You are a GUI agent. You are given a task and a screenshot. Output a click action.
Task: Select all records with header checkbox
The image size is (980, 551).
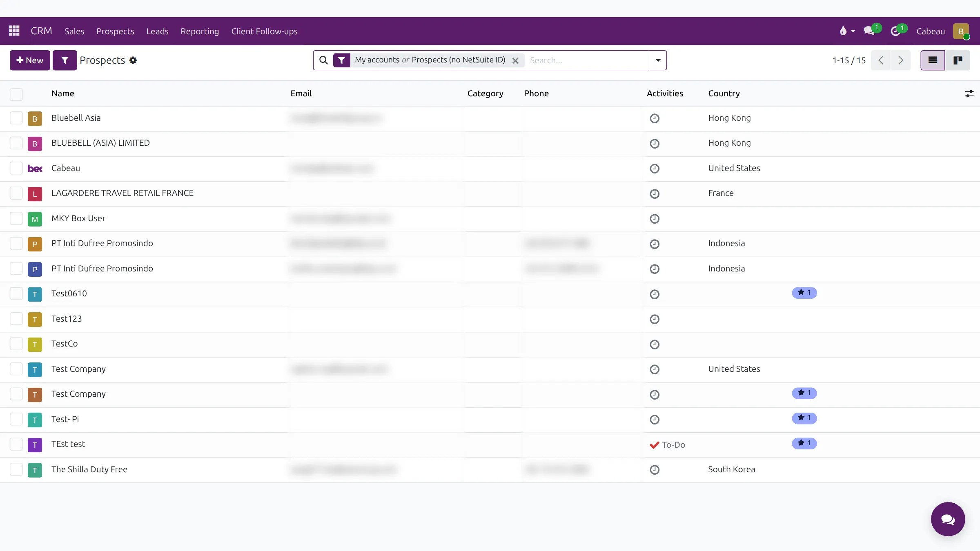16,94
